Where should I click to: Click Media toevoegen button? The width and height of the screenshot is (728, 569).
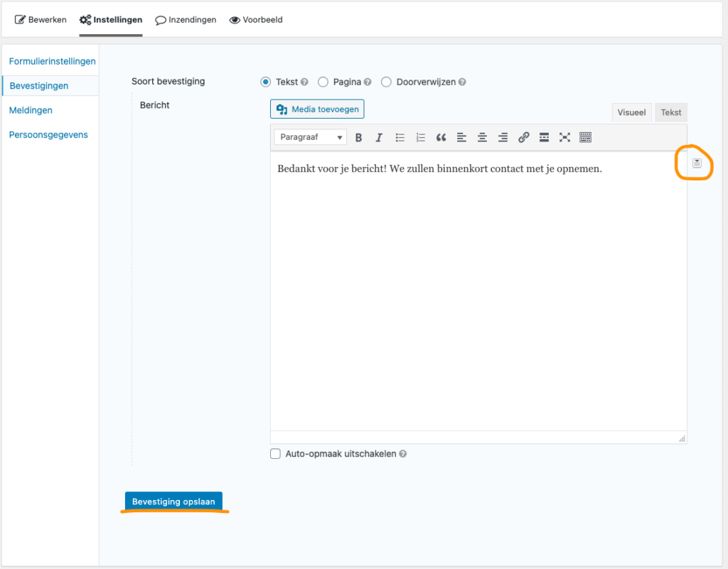(317, 109)
